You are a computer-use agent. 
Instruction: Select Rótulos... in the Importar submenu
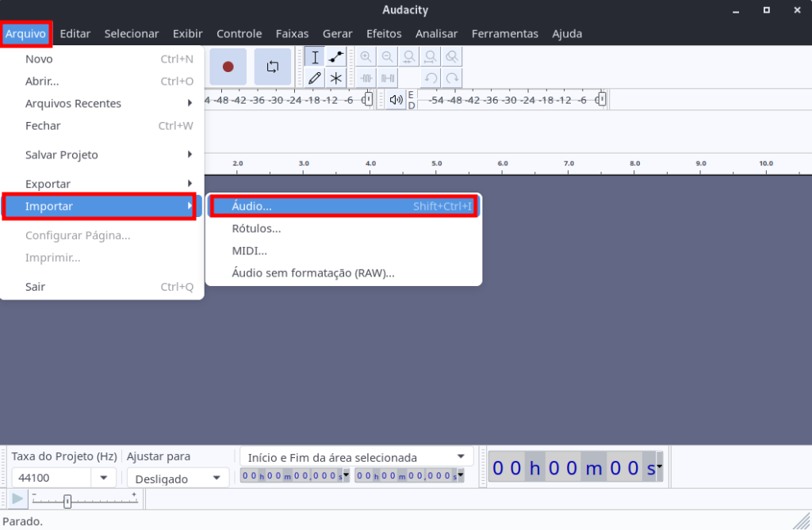click(x=344, y=228)
